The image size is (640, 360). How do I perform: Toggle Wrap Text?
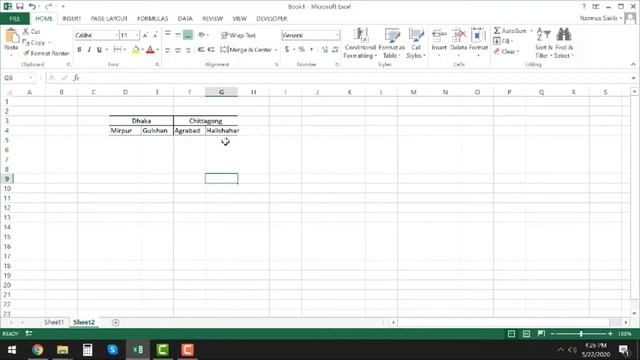(x=238, y=36)
